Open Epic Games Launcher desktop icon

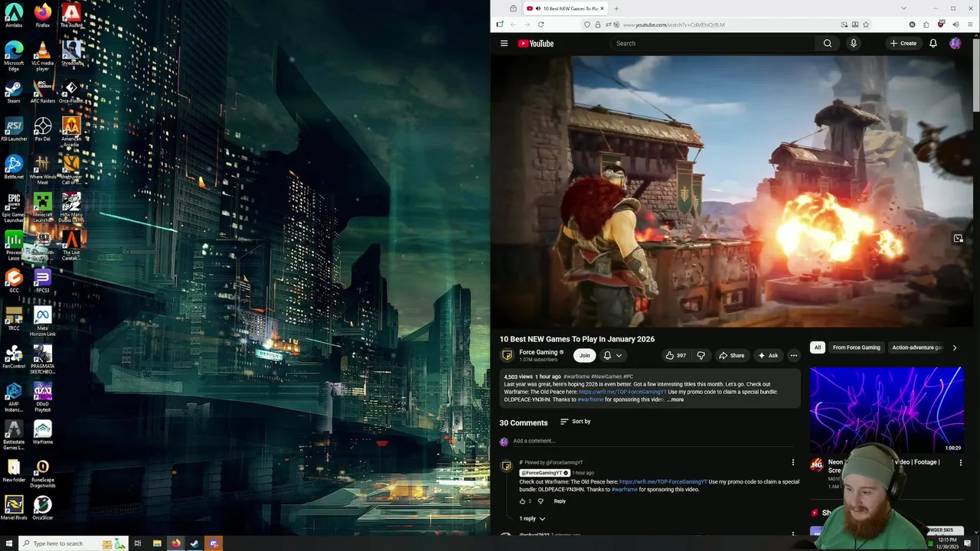tap(14, 207)
